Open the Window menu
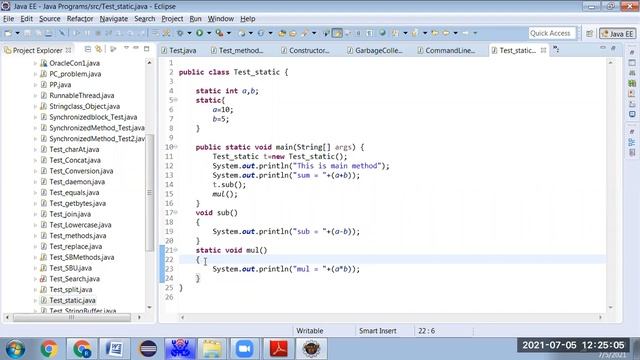640x360 pixels. point(220,19)
